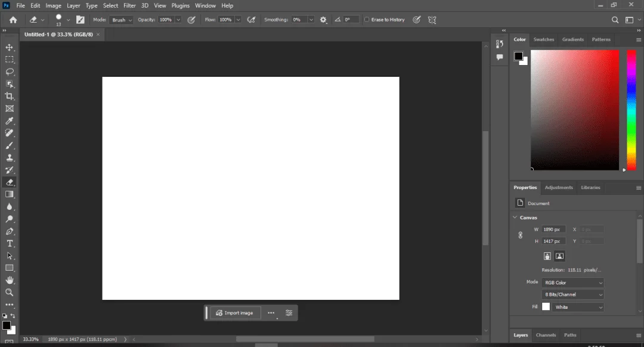This screenshot has width=644, height=347.
Task: Select the Clone Stamp tool
Action: [10, 157]
